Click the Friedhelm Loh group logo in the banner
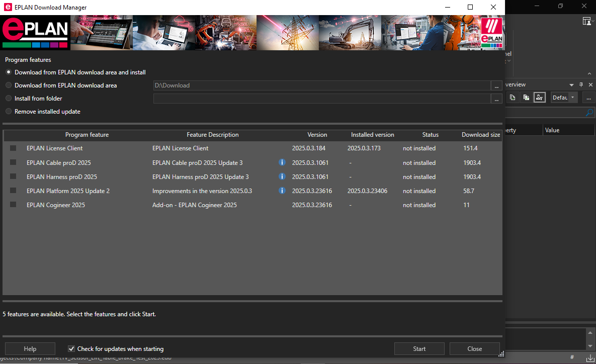 tap(491, 33)
